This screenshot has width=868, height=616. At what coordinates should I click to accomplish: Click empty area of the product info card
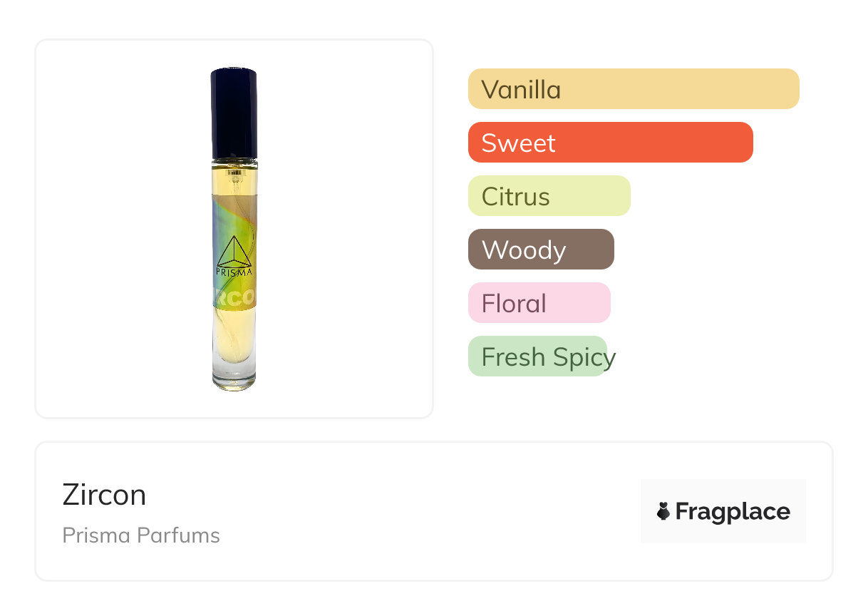pos(428,511)
